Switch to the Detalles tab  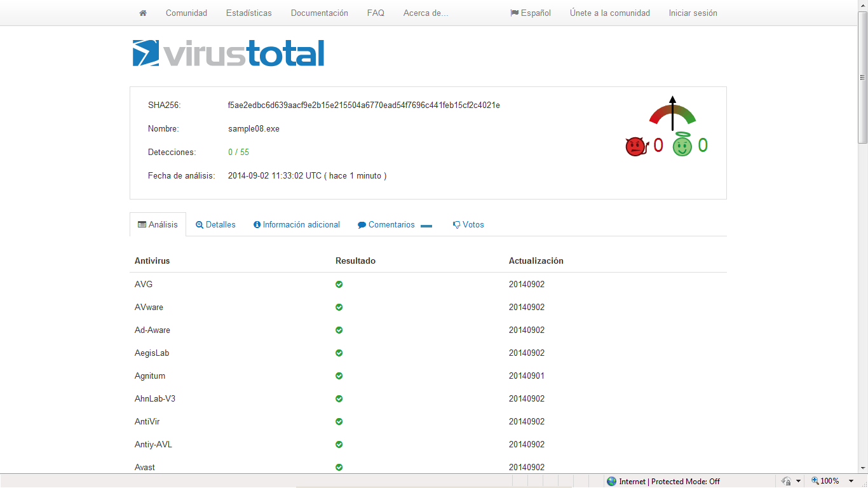[x=215, y=224]
